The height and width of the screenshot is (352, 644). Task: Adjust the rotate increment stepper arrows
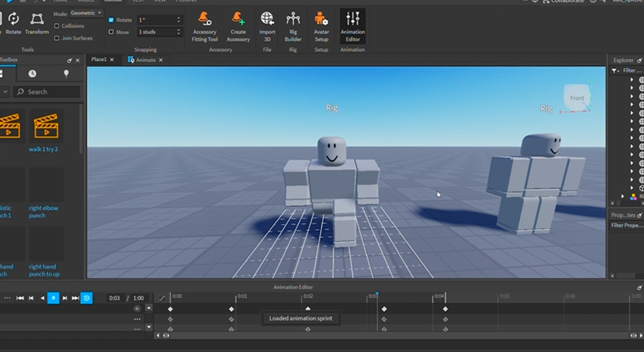click(x=178, y=20)
